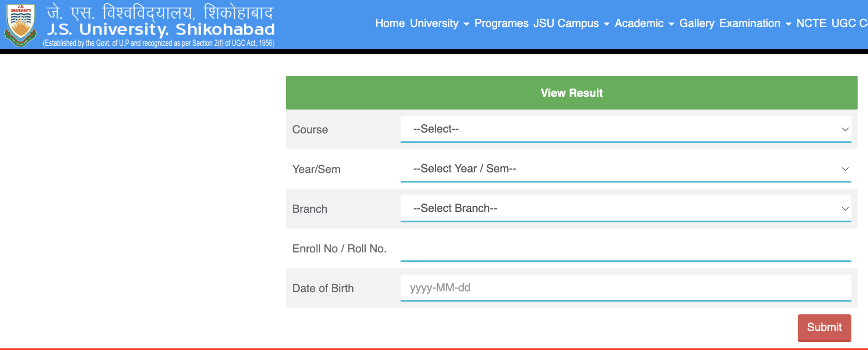Select the NCTE navigation item
868x350 pixels.
click(811, 24)
